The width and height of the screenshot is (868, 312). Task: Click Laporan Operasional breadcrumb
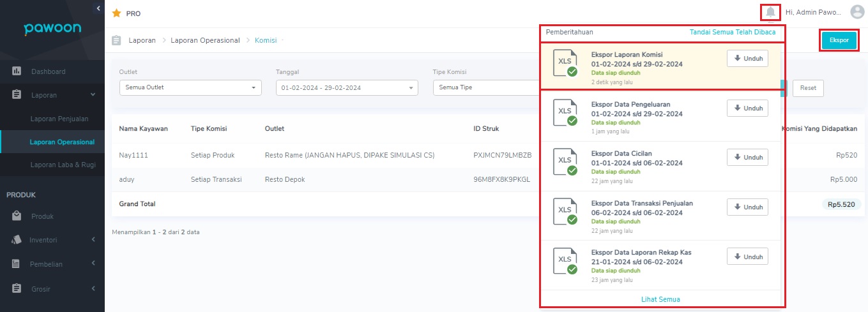click(x=206, y=40)
